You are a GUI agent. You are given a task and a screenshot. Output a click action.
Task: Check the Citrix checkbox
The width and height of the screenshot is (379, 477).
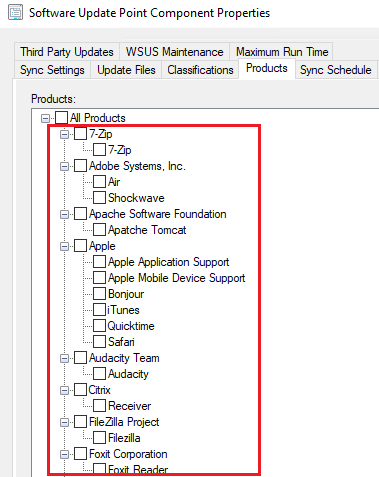coord(80,390)
